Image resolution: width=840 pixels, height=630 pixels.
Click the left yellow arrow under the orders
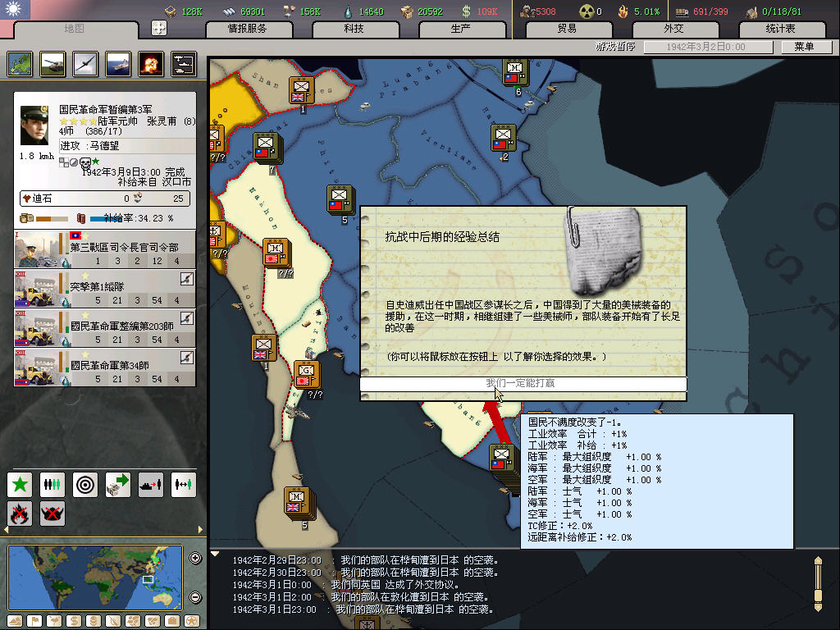point(7,530)
